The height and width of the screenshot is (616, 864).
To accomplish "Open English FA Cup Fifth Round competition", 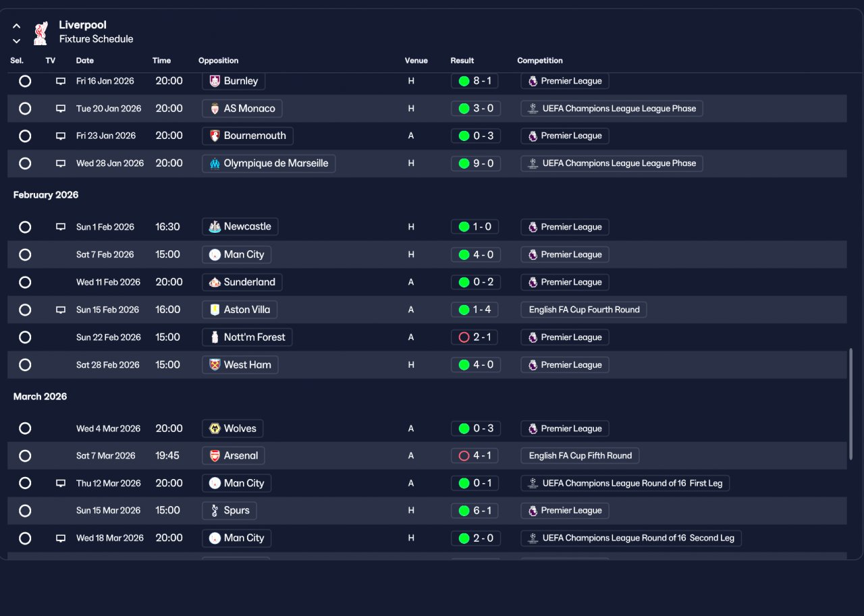I will click(x=580, y=455).
